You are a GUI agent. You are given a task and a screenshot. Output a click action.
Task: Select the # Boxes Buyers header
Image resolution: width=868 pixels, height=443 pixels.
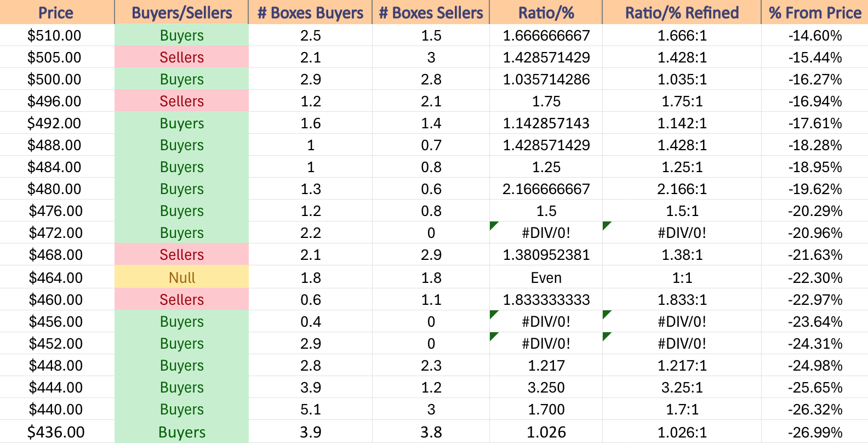(310, 12)
